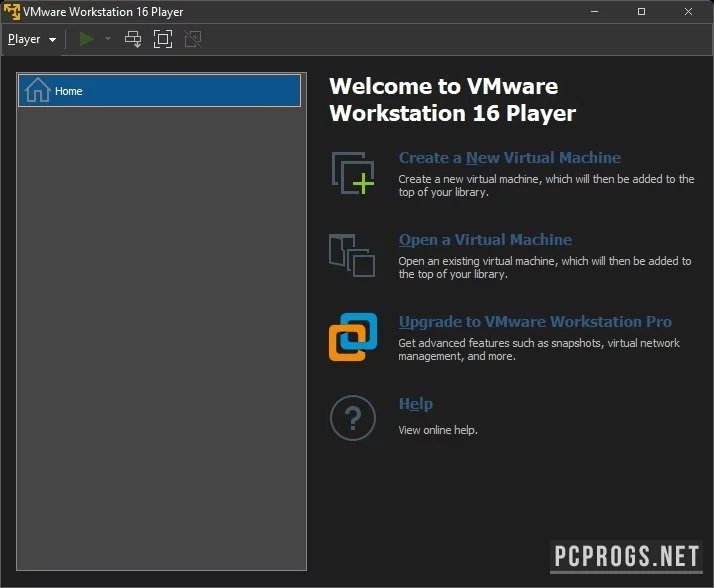Select Home in the library list
The height and width of the screenshot is (588, 714).
point(159,91)
